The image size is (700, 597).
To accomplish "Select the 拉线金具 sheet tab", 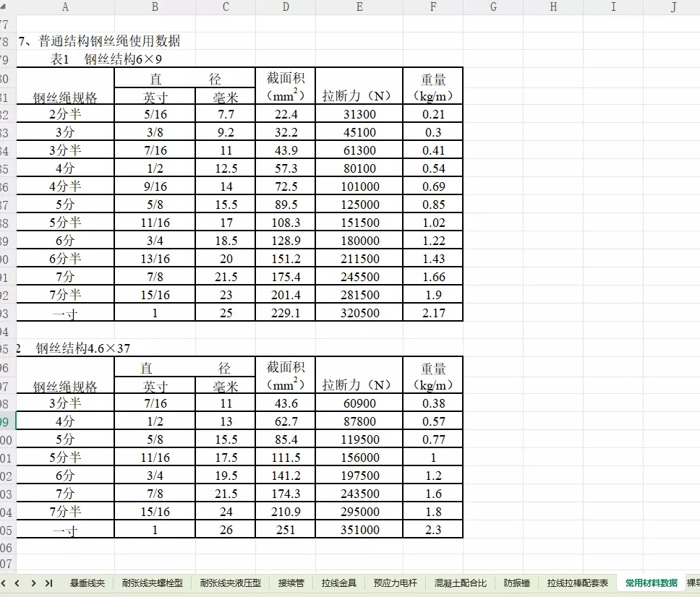I will (339, 583).
